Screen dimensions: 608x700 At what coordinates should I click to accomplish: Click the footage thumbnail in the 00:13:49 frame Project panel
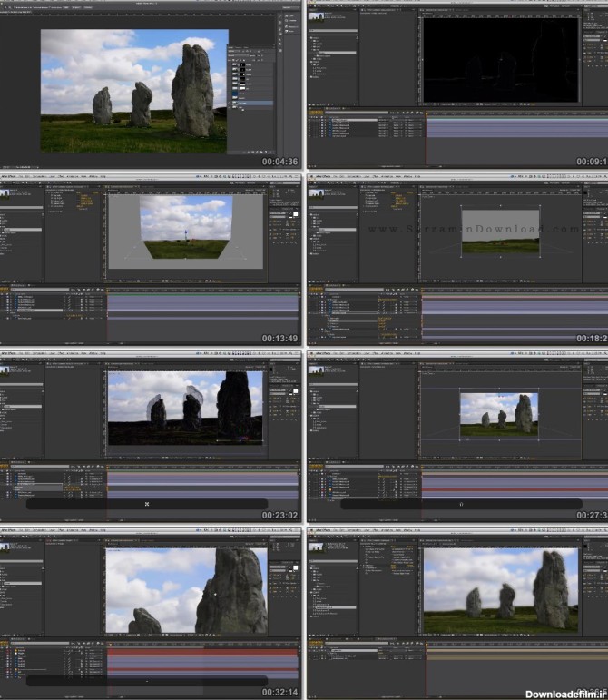(x=5, y=192)
